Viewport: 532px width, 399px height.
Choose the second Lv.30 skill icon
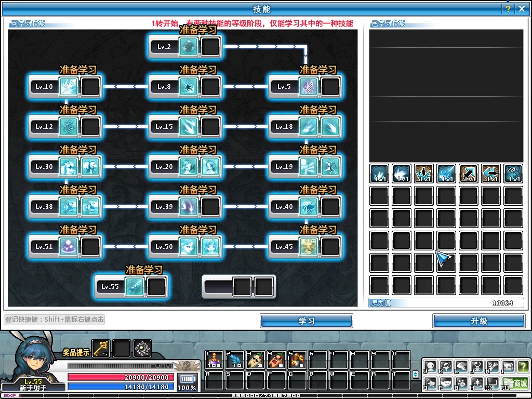point(90,167)
